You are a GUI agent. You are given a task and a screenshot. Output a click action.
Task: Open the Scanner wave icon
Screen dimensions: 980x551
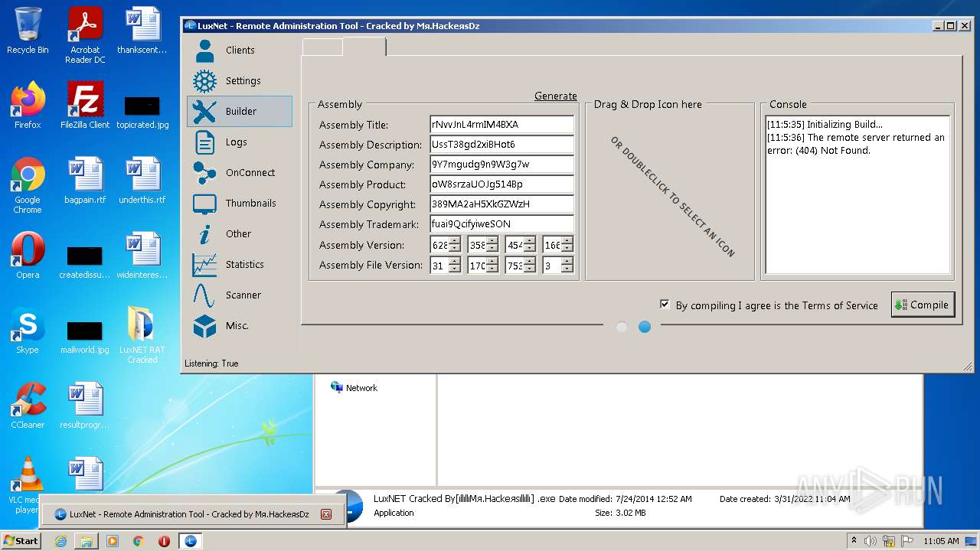click(204, 295)
